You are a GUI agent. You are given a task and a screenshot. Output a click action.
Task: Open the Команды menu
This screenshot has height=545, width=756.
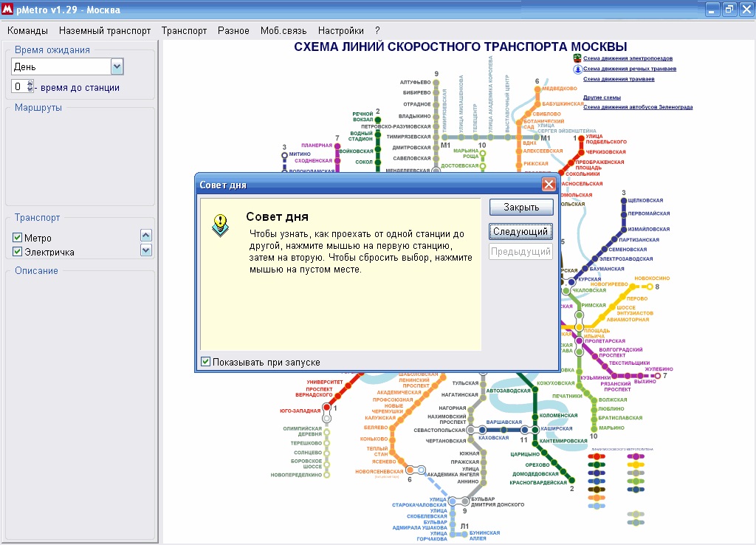[x=27, y=31]
